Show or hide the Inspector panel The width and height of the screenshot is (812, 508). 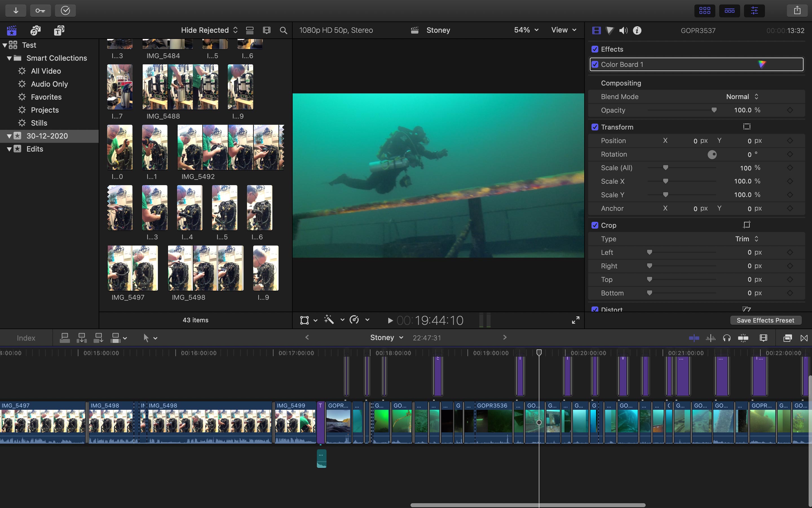tap(754, 10)
